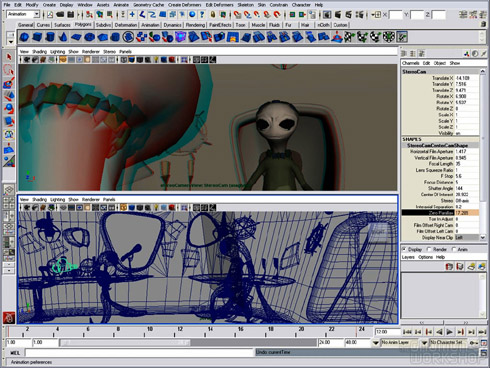Select the Anim radio button in layer editor
490x368 pixels.
pyautogui.click(x=454, y=249)
